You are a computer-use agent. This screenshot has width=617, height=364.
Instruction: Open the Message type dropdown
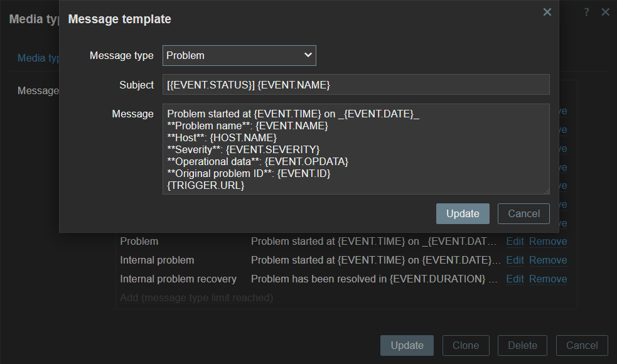[x=239, y=55]
